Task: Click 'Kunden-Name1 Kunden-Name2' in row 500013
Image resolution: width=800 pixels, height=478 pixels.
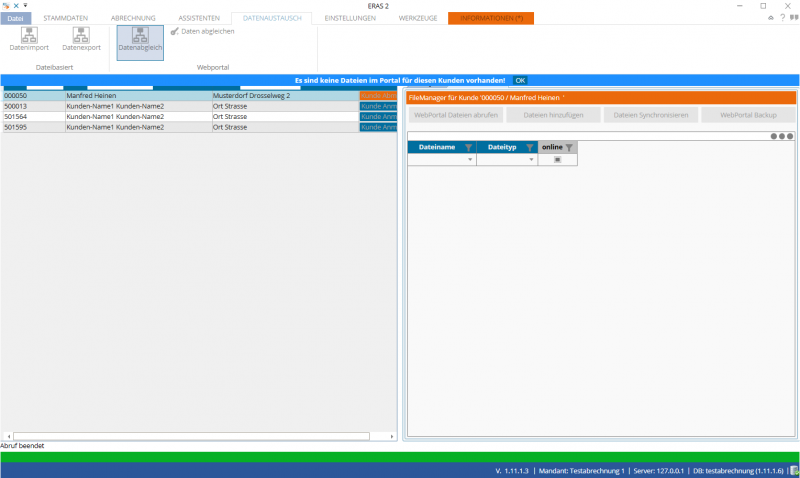Action: [x=115, y=106]
